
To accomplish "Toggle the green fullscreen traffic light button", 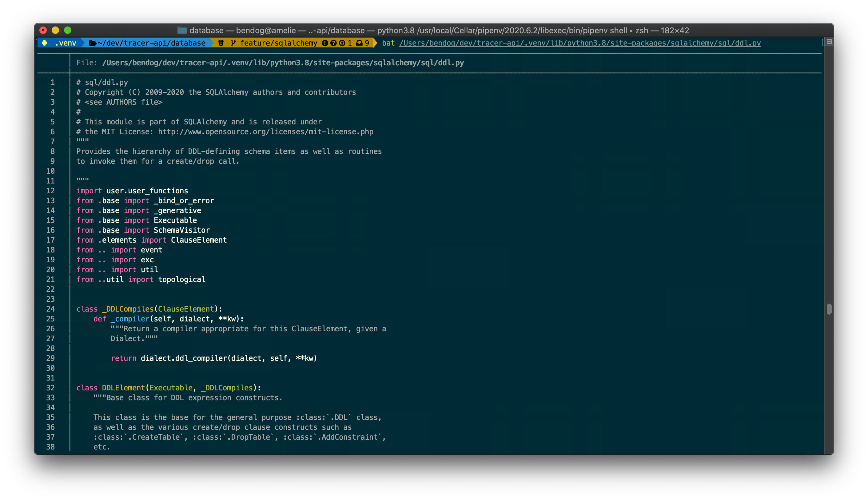I will (x=69, y=30).
